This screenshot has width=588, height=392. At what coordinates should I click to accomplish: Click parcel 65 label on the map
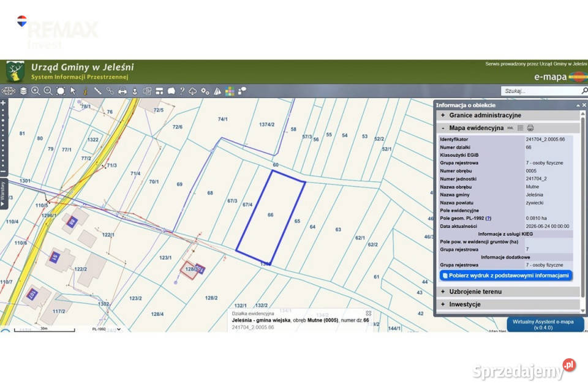pyautogui.click(x=297, y=221)
